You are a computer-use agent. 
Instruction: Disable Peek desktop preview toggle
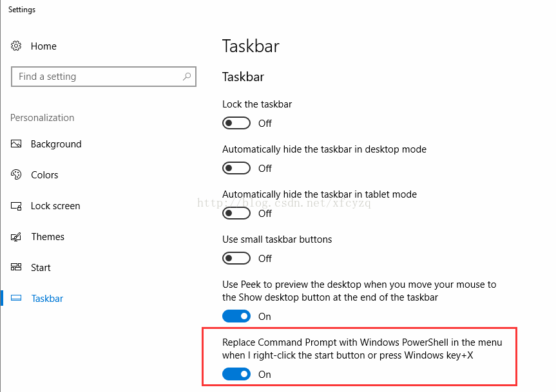[x=236, y=316]
